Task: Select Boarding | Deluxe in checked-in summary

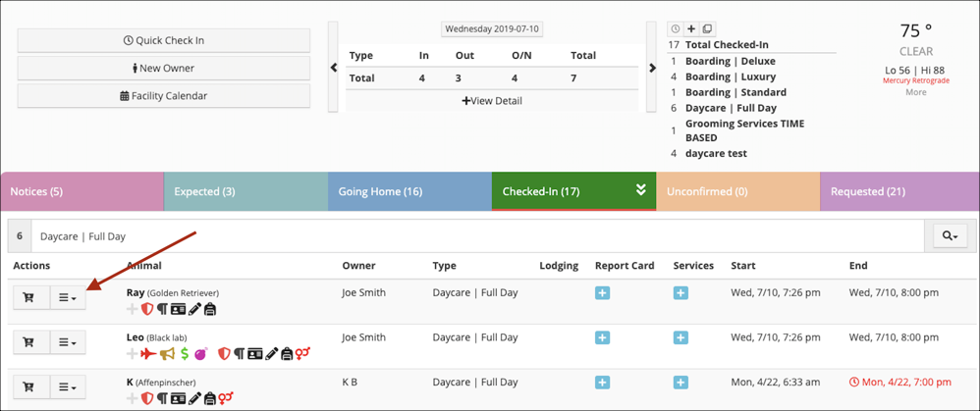Action: (x=730, y=61)
